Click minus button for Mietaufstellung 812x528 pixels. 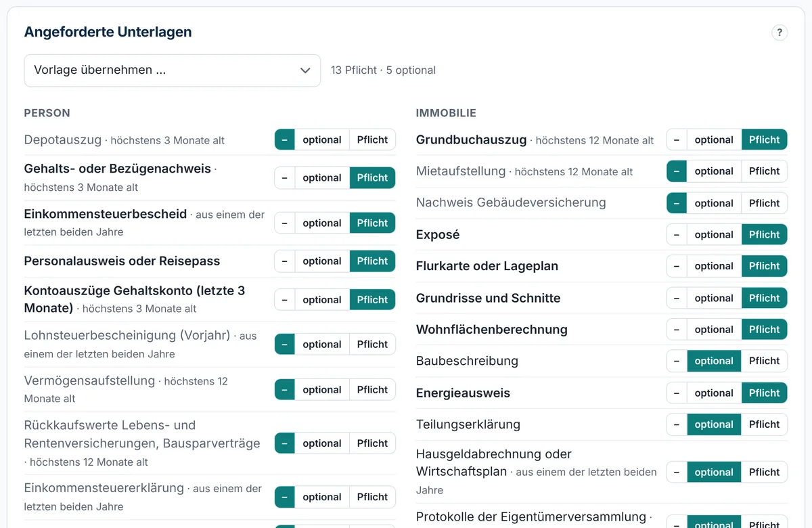tap(677, 171)
